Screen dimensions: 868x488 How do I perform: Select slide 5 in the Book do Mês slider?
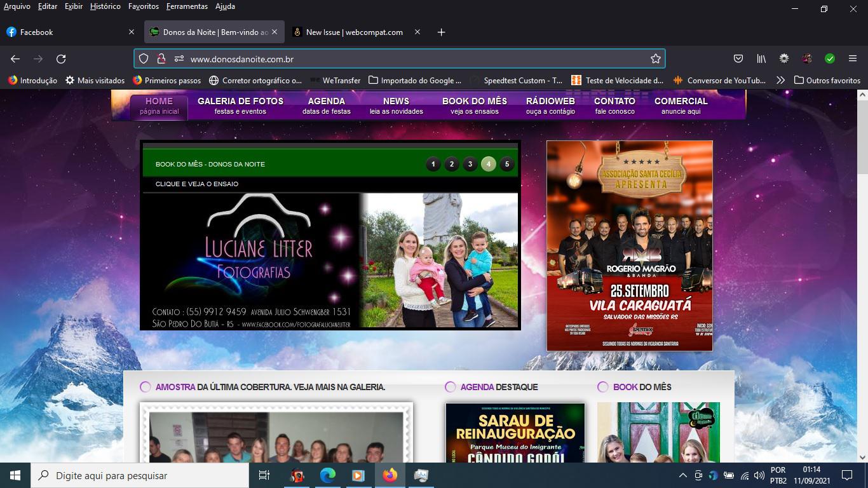click(506, 164)
